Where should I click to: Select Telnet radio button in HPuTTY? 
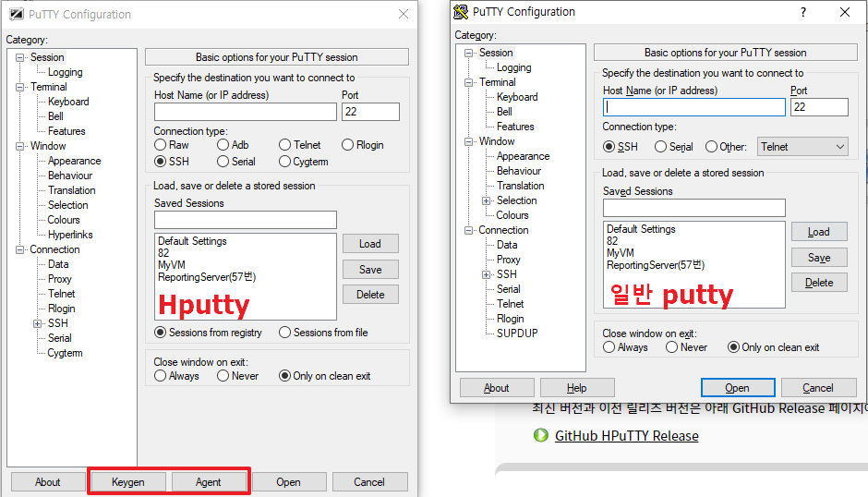coord(284,145)
